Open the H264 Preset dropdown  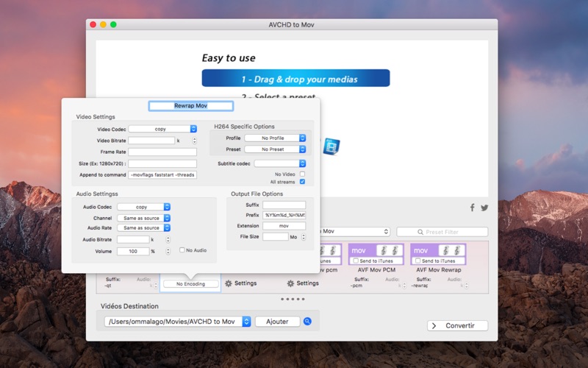[275, 149]
